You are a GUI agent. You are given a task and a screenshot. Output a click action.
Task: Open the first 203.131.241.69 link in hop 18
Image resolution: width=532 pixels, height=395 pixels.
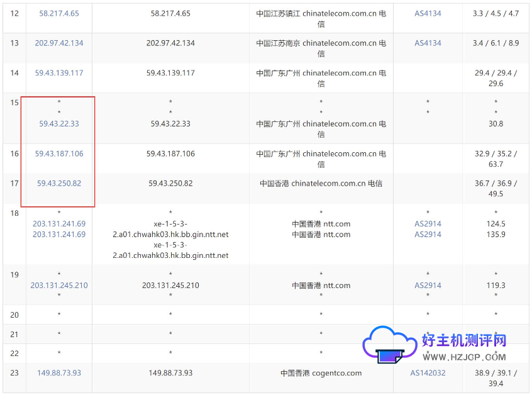click(59, 224)
